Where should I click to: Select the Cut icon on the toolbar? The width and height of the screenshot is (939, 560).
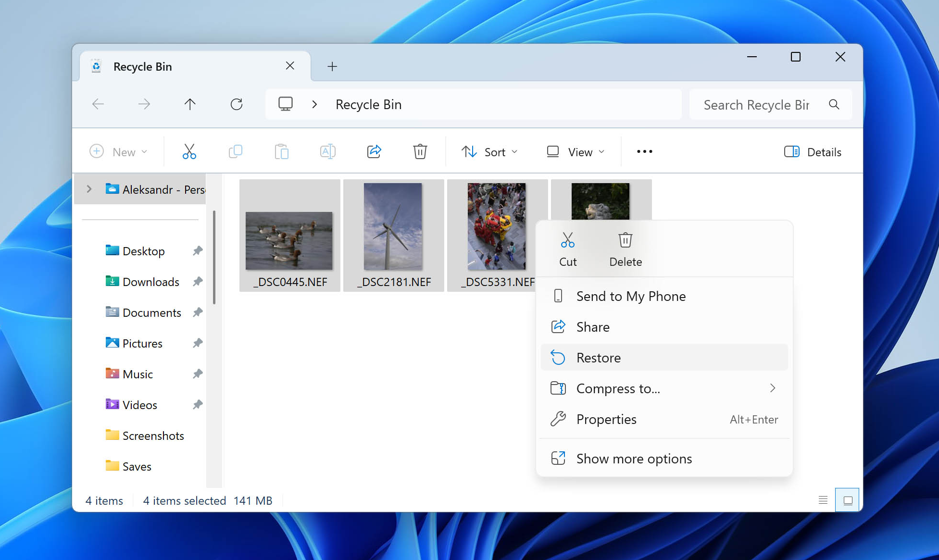[x=189, y=151]
